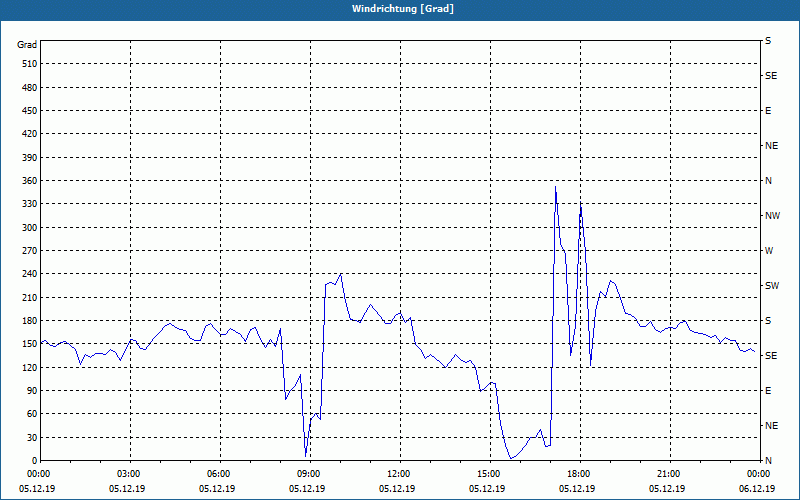Viewport: 800px width, 500px height.
Task: Select the '180' axis value
Action: click(x=29, y=321)
